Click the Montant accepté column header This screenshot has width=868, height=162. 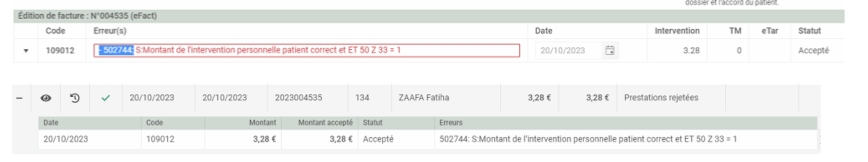point(325,123)
